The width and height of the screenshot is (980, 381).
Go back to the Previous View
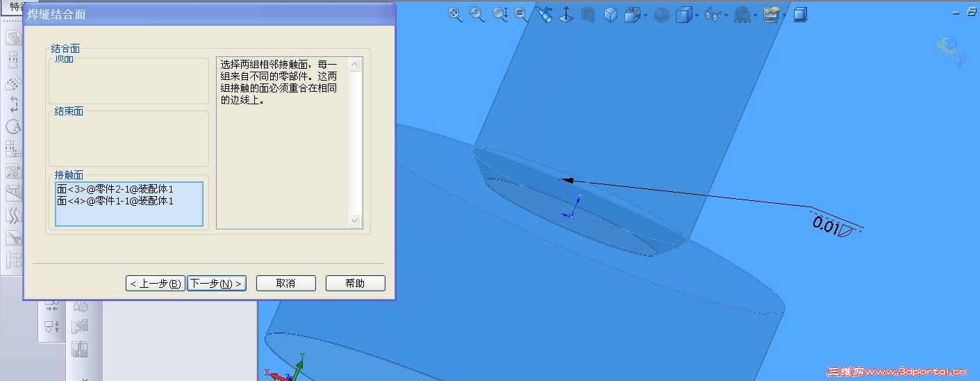point(545,15)
